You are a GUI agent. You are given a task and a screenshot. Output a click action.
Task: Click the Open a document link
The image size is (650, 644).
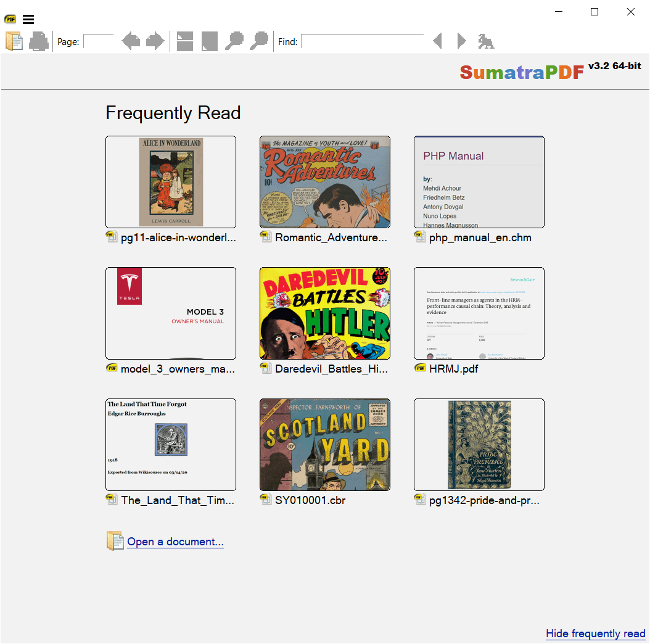point(175,541)
